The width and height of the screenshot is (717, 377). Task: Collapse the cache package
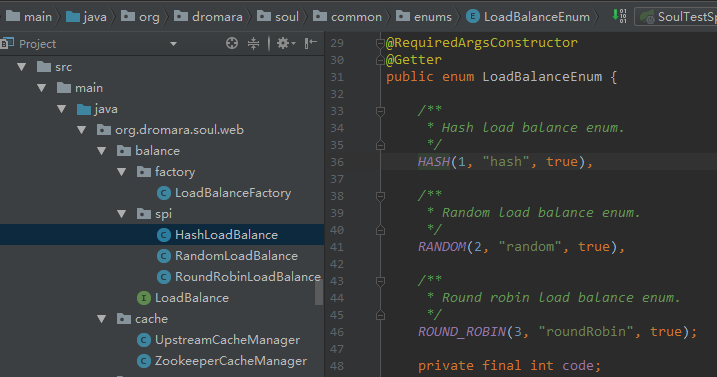coord(102,319)
